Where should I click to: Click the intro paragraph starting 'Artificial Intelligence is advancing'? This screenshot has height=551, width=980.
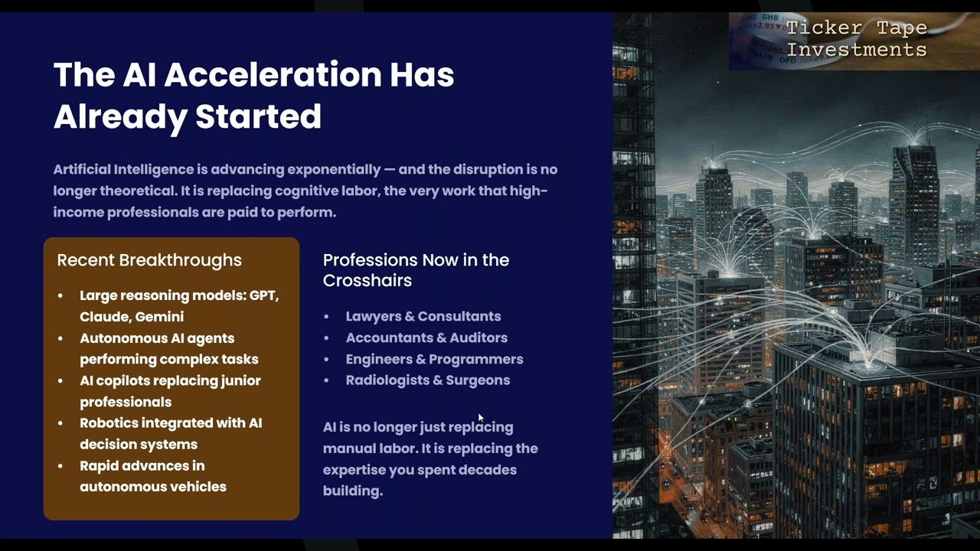click(305, 191)
